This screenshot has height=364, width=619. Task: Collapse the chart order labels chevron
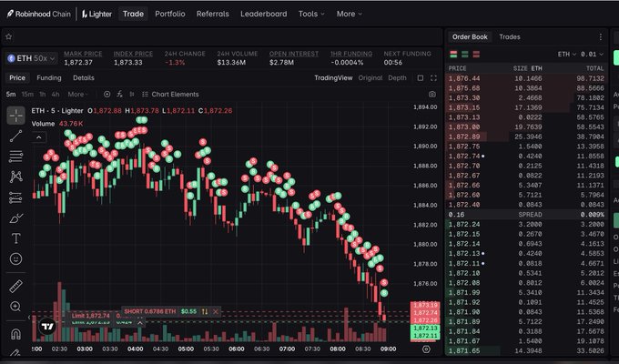click(140, 322)
